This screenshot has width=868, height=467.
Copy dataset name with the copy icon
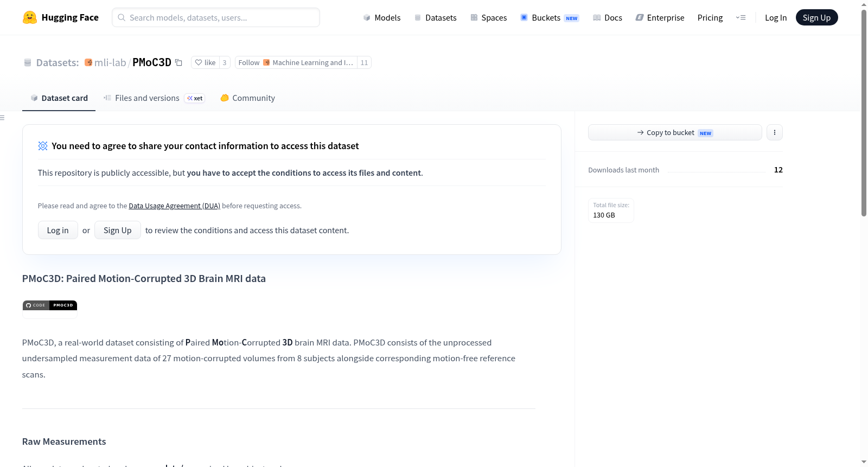pyautogui.click(x=178, y=62)
